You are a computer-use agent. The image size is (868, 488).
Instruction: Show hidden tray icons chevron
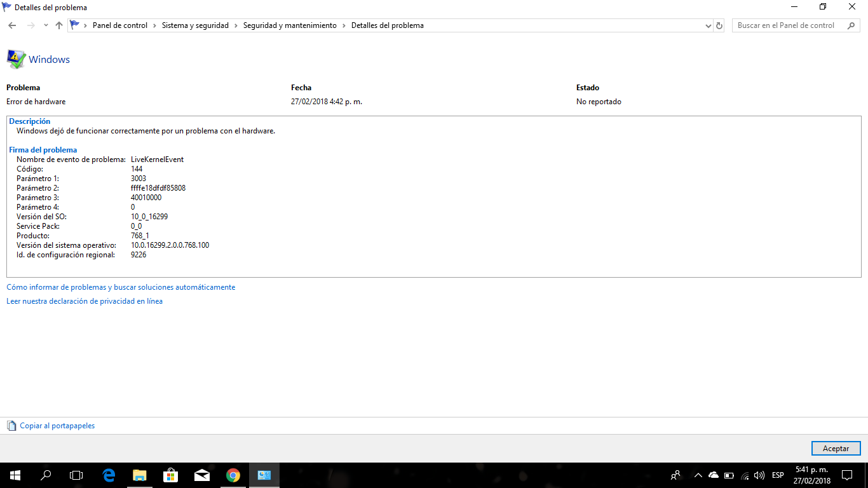tap(698, 475)
